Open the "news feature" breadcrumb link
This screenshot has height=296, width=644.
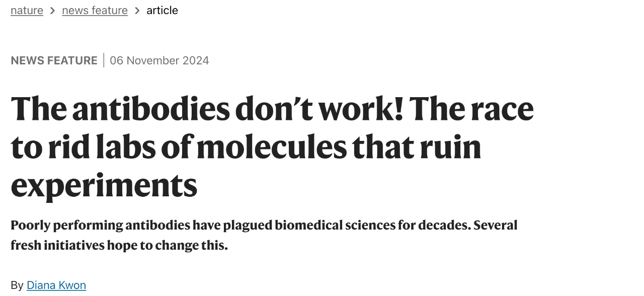click(95, 10)
